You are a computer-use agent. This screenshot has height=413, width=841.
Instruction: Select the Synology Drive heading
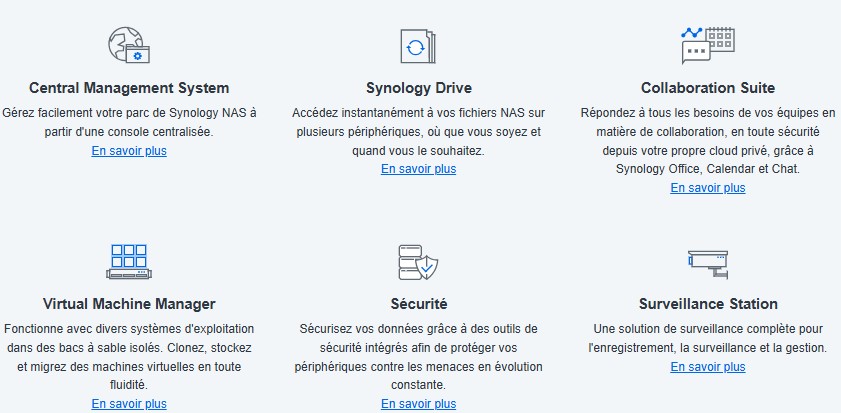click(x=419, y=88)
